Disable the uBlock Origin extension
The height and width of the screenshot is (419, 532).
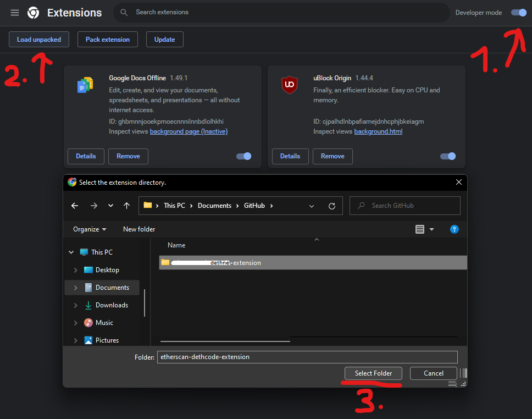tap(448, 156)
